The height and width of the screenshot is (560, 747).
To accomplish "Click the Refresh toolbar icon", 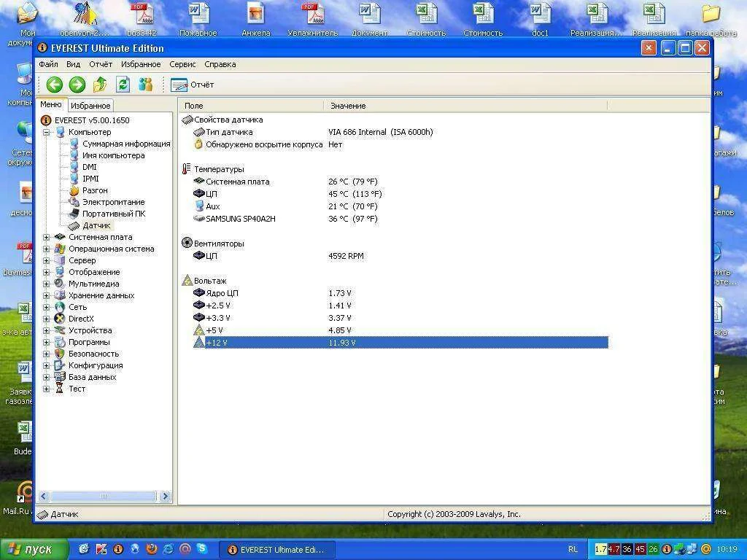I will pyautogui.click(x=123, y=85).
